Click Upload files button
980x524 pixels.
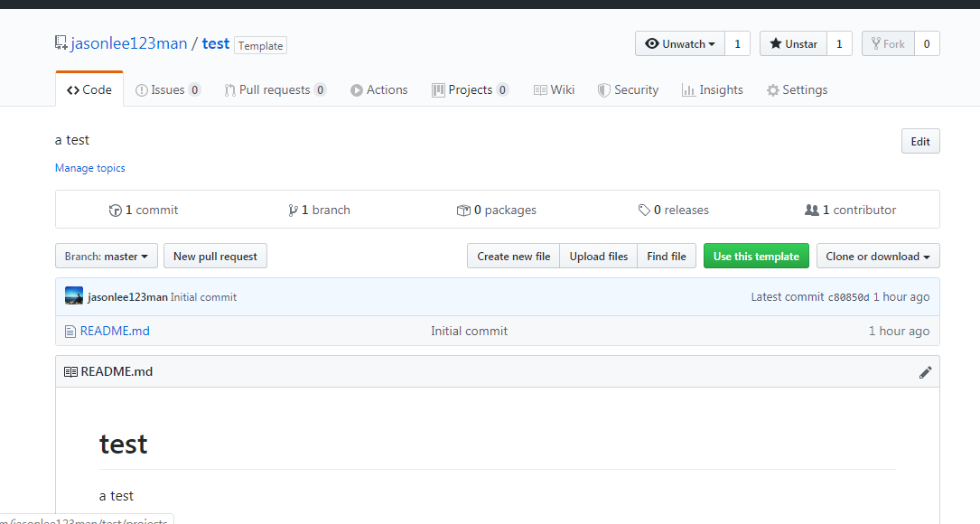coord(599,256)
